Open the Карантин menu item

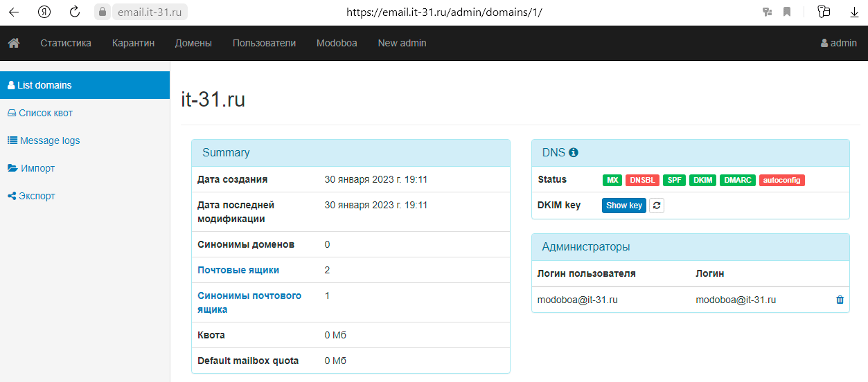pos(133,43)
